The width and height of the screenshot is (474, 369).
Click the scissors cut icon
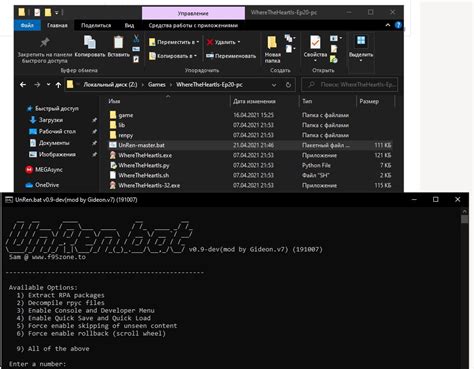point(136,38)
